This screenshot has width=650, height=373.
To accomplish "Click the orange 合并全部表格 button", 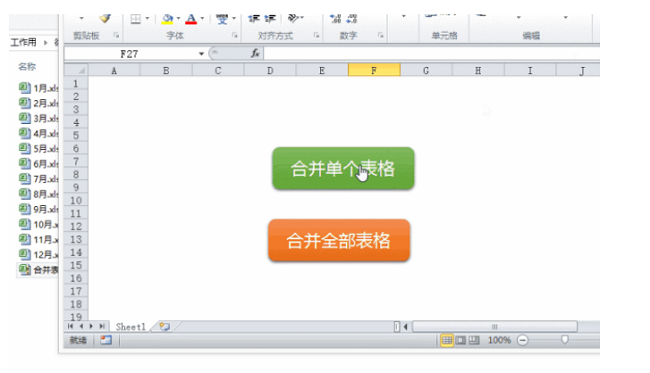I will (339, 240).
